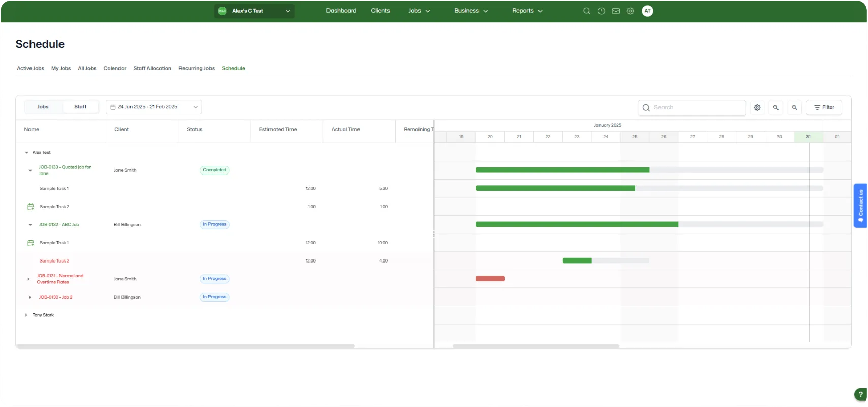Viewport: 868px width, 407px height.
Task: Click calendar icon in the date range field
Action: click(113, 107)
